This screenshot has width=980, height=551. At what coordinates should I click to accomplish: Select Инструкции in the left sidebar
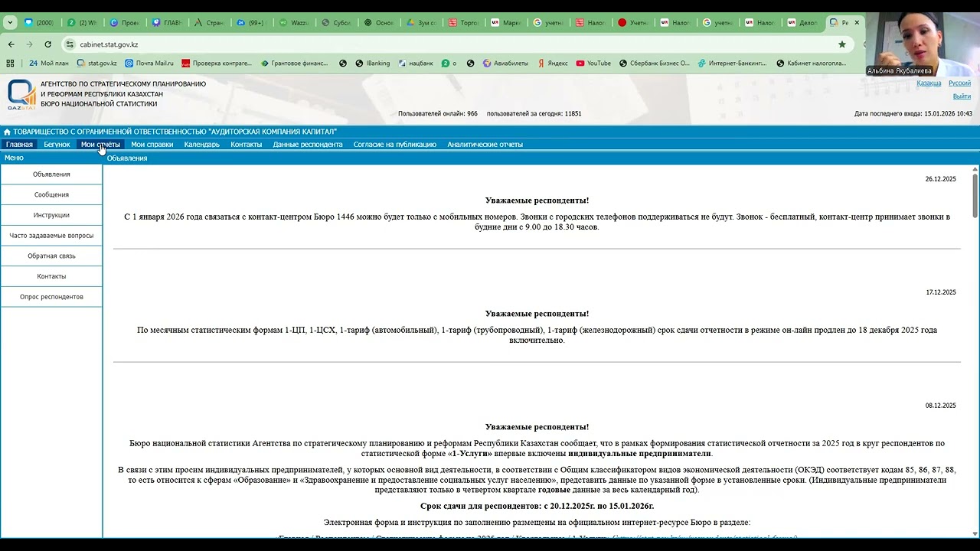click(51, 215)
